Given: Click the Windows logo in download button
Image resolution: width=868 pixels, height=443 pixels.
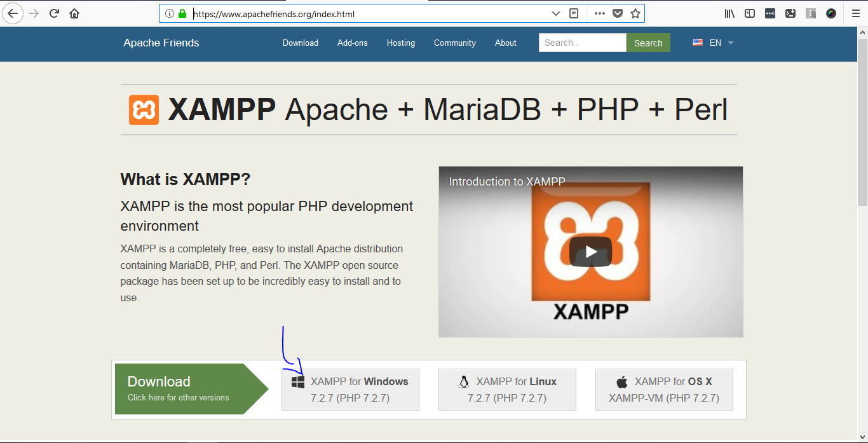Looking at the screenshot, I should [x=298, y=382].
